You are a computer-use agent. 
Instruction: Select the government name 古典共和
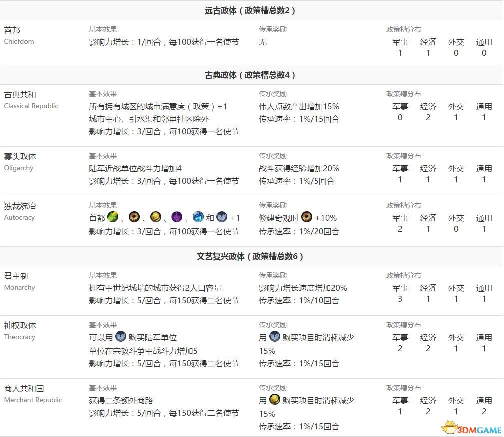click(20, 95)
